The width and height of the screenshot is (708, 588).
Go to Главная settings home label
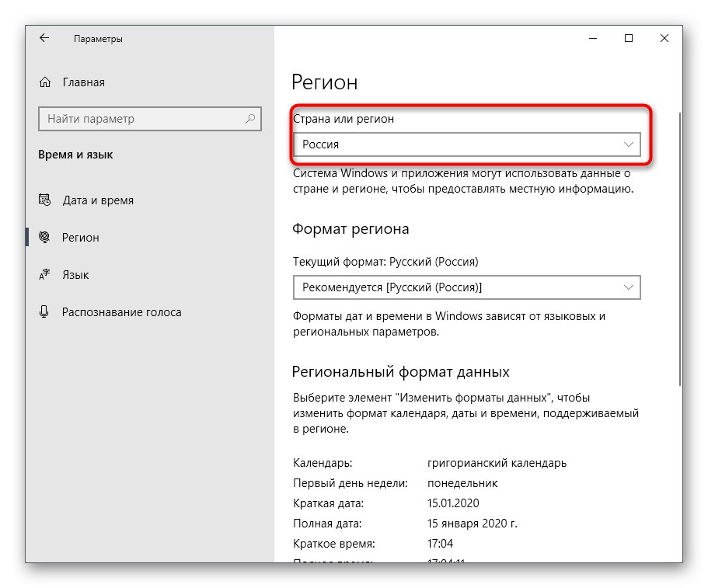coord(83,82)
